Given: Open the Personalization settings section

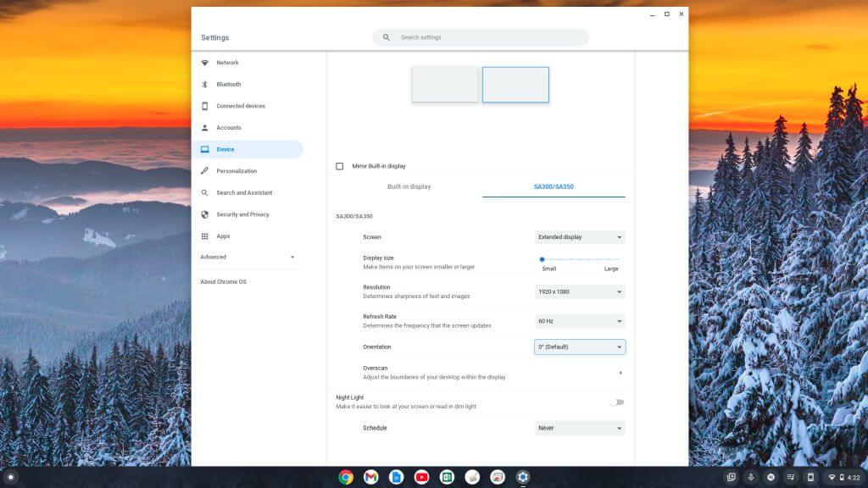Looking at the screenshot, I should click(236, 171).
